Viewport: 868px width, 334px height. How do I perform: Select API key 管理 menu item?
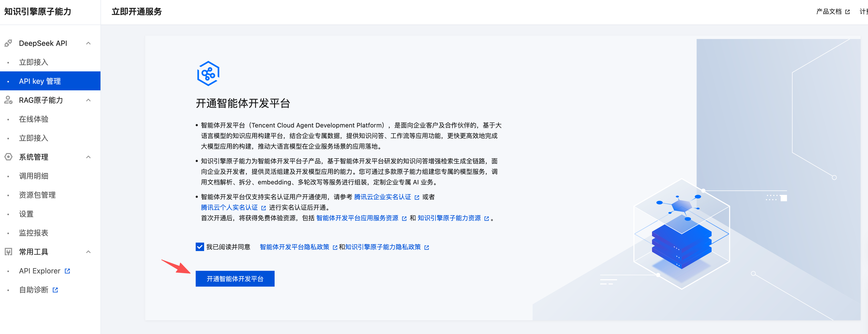[40, 81]
